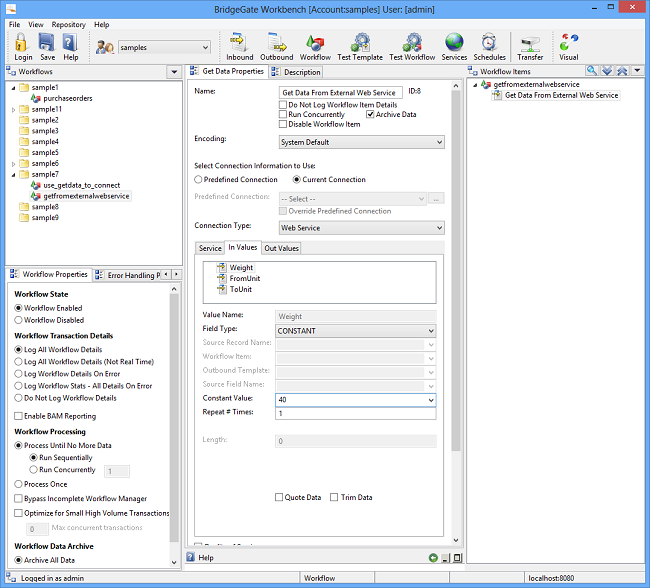Switch to the Out Values tab
The width and height of the screenshot is (650, 588).
(281, 248)
